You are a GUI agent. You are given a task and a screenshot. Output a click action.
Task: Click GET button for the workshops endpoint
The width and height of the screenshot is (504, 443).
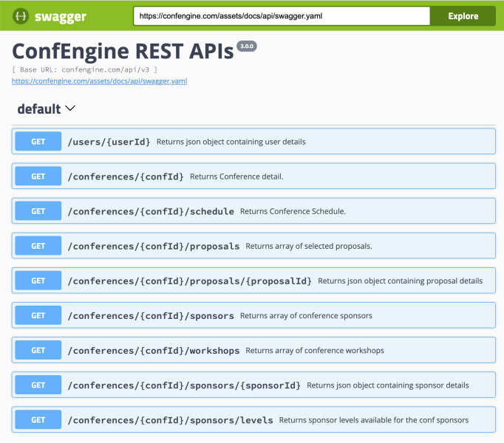[38, 350]
